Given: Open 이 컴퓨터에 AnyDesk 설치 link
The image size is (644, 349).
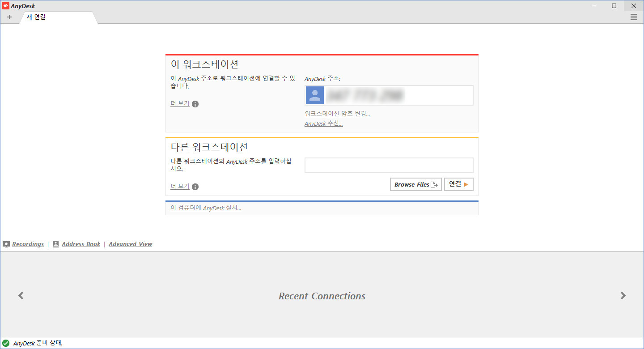Looking at the screenshot, I should coord(206,208).
